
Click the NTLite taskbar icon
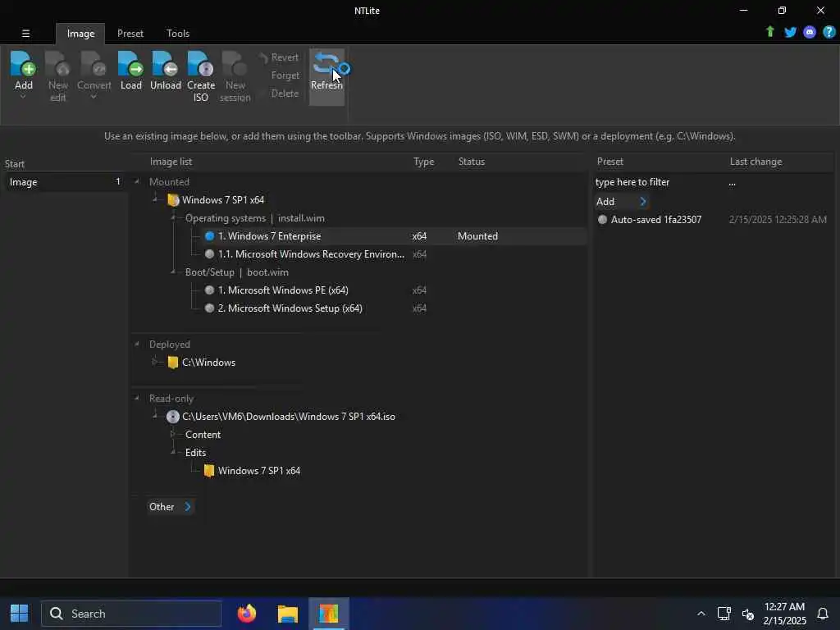point(328,614)
